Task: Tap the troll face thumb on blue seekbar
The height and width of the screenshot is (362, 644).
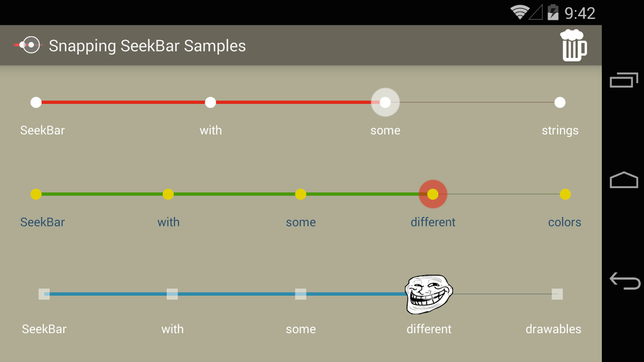Action: coord(428,294)
